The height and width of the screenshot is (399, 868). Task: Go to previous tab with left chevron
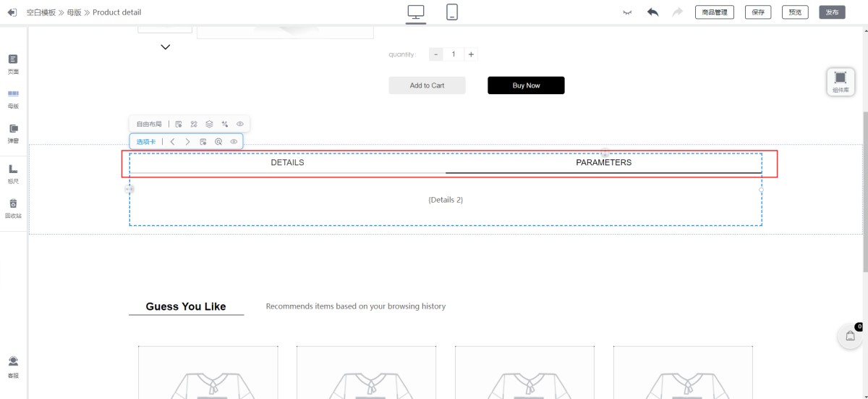(x=173, y=142)
